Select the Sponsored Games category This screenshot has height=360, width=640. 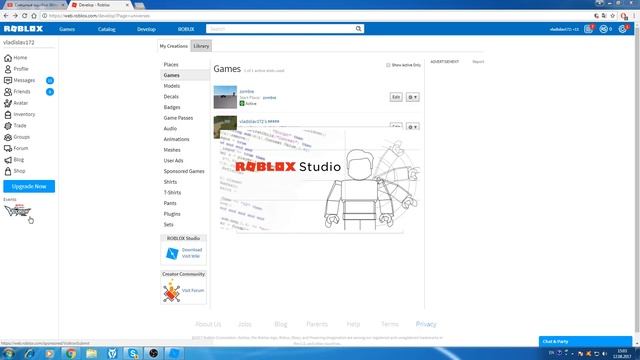(184, 171)
